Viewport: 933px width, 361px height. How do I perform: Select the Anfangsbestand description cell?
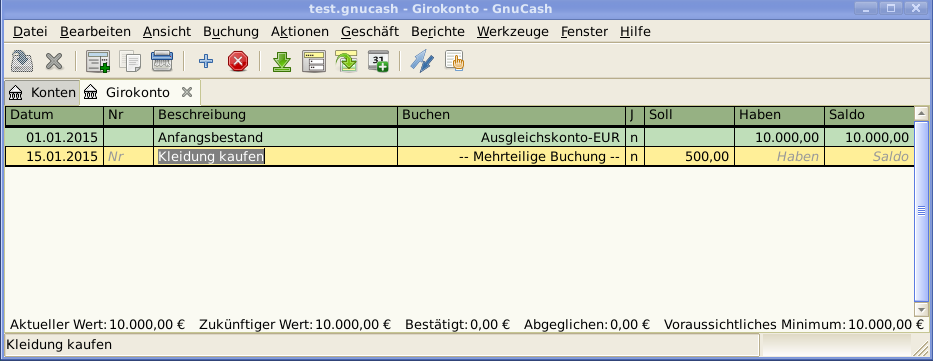275,138
